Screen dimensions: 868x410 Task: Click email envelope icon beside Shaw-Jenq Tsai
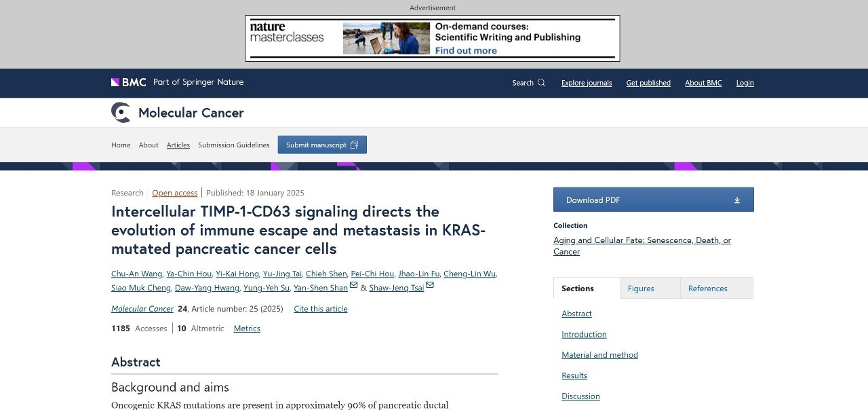[430, 285]
